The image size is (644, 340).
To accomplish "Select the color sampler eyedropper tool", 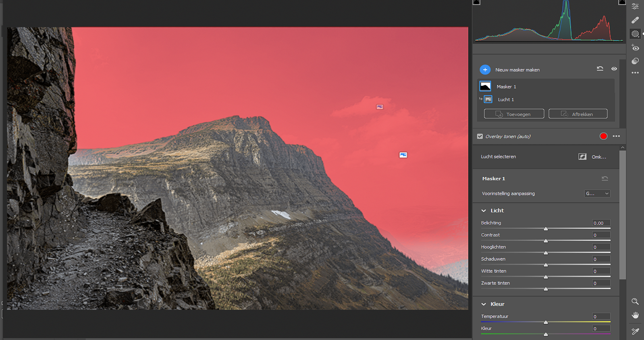I will point(635,331).
